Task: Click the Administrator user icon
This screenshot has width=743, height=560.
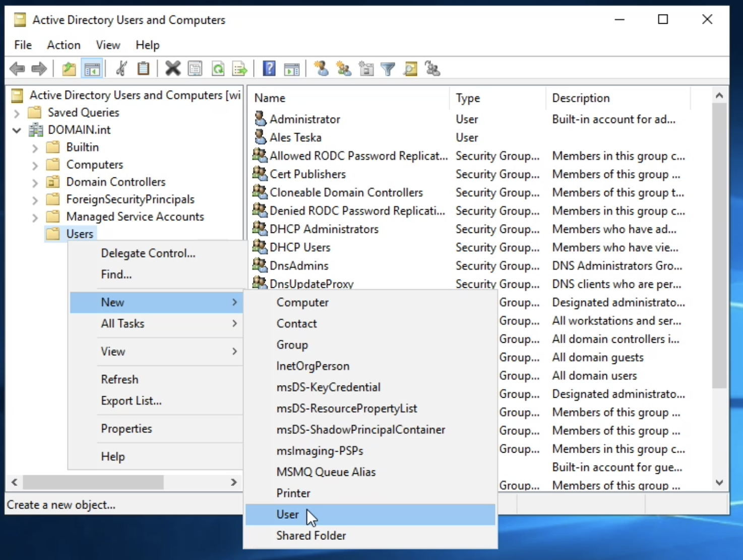Action: [x=260, y=119]
